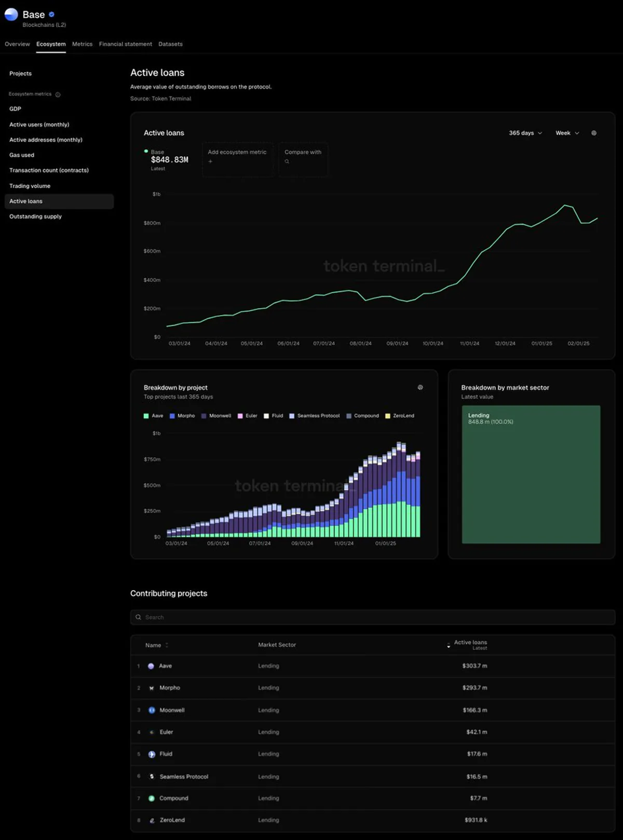Open the Financial statement tab
623x840 pixels.
tap(126, 44)
